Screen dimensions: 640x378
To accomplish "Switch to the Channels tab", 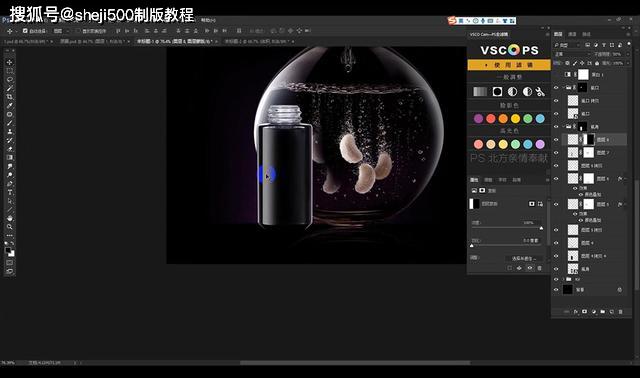I will [572, 34].
